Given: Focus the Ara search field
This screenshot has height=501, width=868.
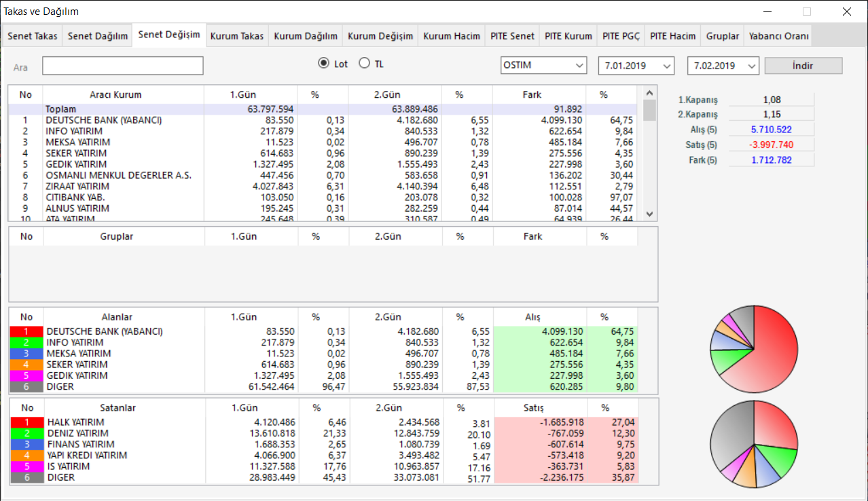Looking at the screenshot, I should click(x=123, y=66).
